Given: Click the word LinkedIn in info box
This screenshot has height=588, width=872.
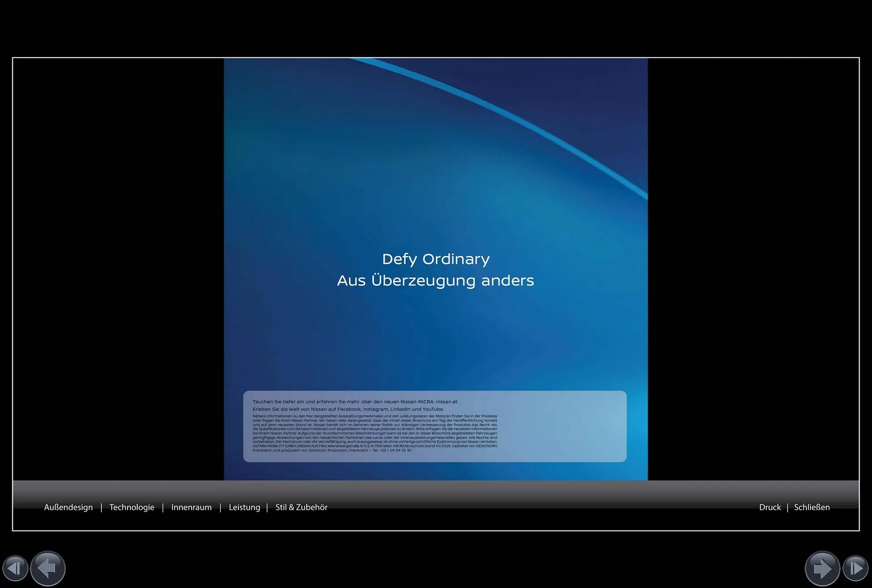Looking at the screenshot, I should point(401,409).
